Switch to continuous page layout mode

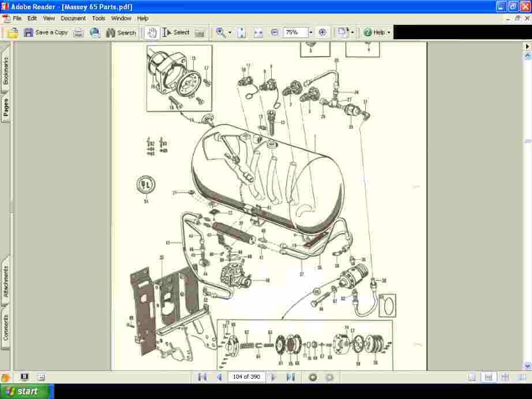[x=489, y=376]
